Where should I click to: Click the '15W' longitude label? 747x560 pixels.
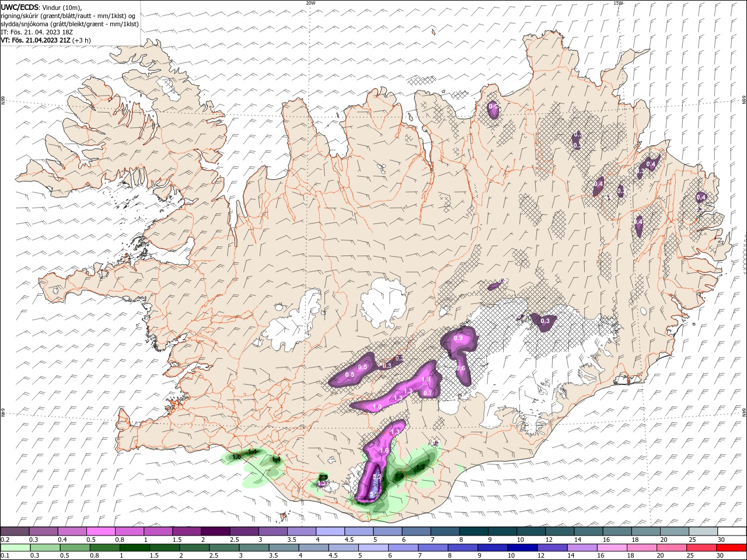[x=618, y=3]
